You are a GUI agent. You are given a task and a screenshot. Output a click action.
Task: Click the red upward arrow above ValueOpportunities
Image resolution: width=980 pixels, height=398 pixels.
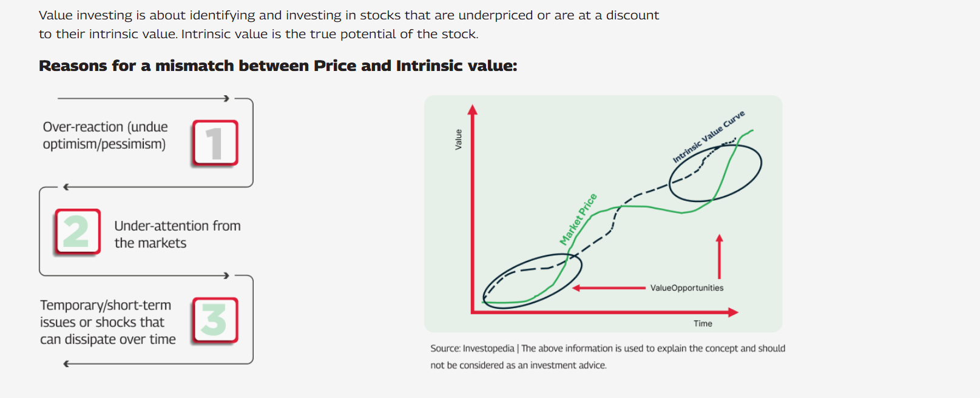719,257
